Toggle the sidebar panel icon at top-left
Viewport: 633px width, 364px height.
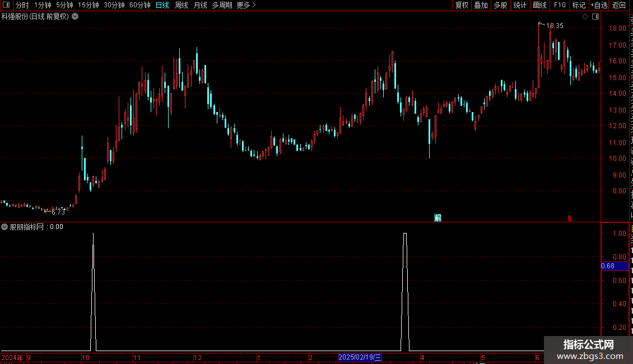pos(6,5)
